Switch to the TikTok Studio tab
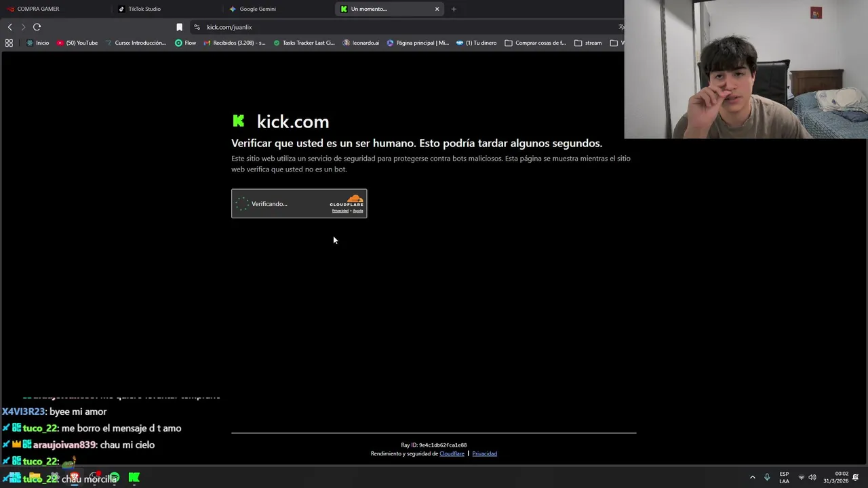The height and width of the screenshot is (488, 868). point(166,9)
